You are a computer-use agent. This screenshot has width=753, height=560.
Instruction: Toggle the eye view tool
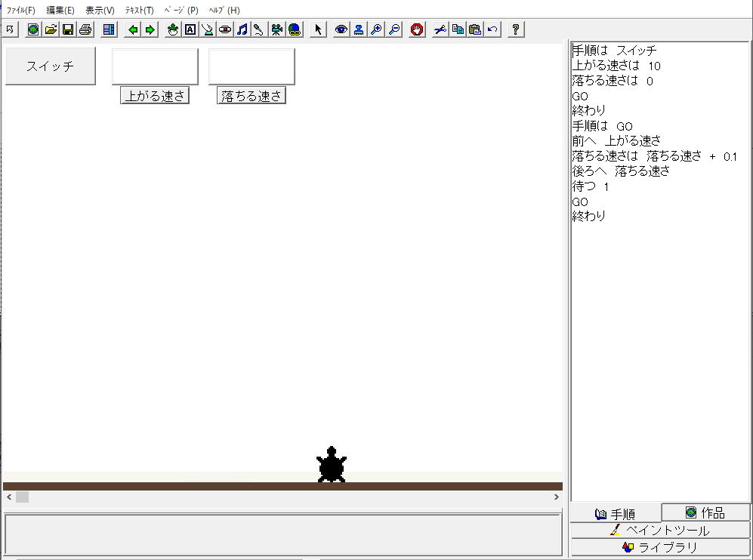[341, 29]
